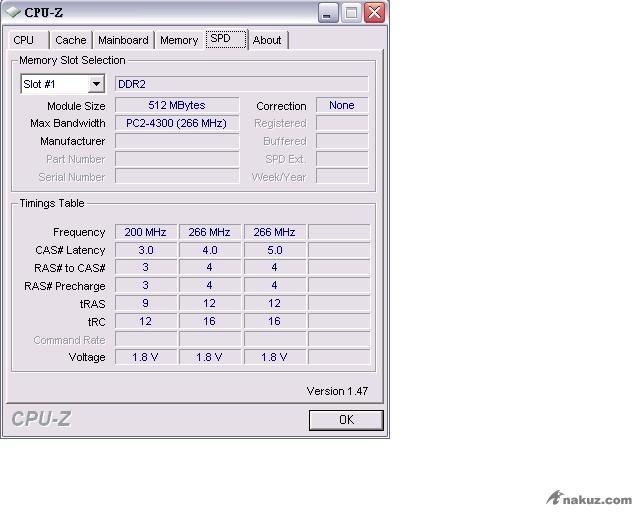The height and width of the screenshot is (512, 640).
Task: Click the CPU-Z title bar app icon
Action: click(13, 13)
